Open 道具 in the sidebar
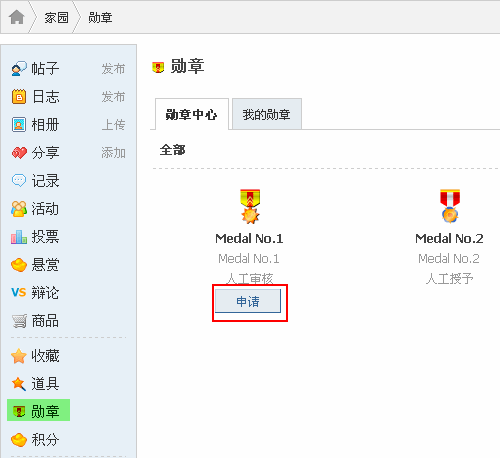 [x=45, y=384]
